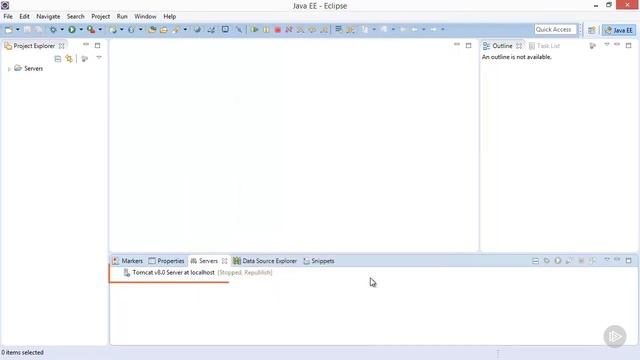Click the Search wand toolbar icon
This screenshot has width=640, height=360.
[176, 29]
